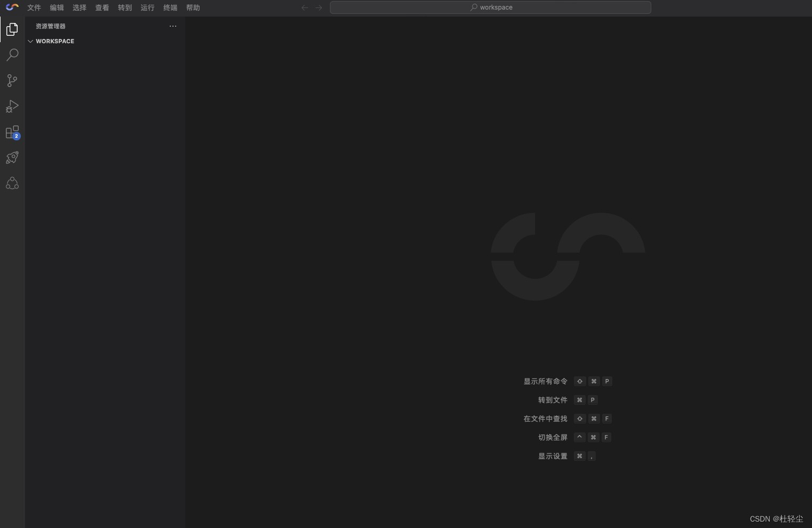The image size is (812, 528).
Task: Open the Source Control view
Action: [12, 81]
